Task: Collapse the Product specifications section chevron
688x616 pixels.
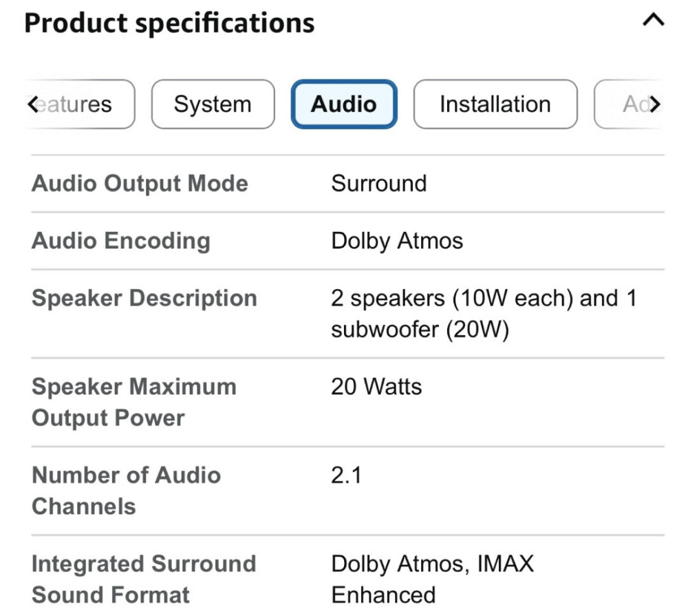Action: click(x=652, y=21)
